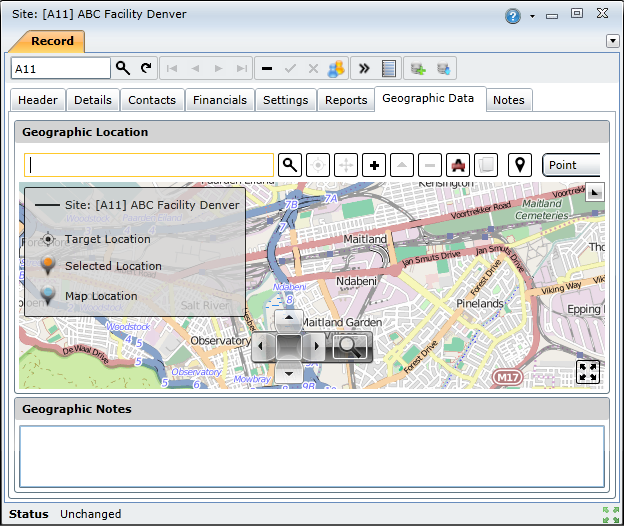Click the copy pages button on the map toolbar
This screenshot has height=526, width=624.
coord(486,165)
